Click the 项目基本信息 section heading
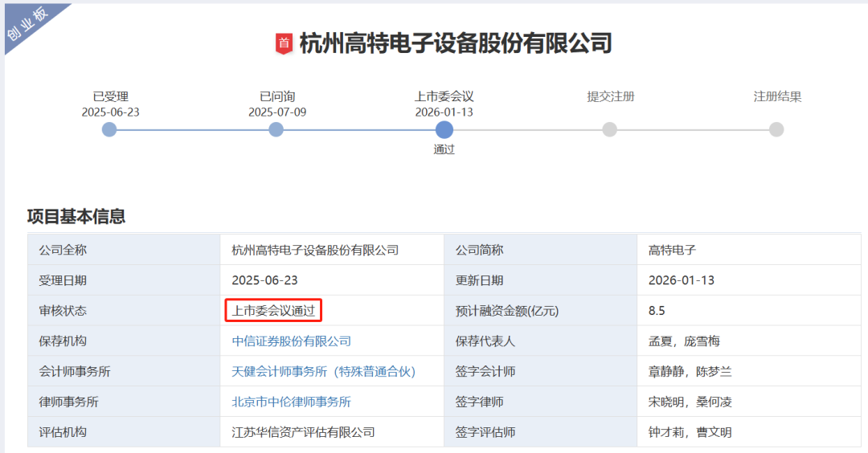868x453 pixels. [76, 216]
